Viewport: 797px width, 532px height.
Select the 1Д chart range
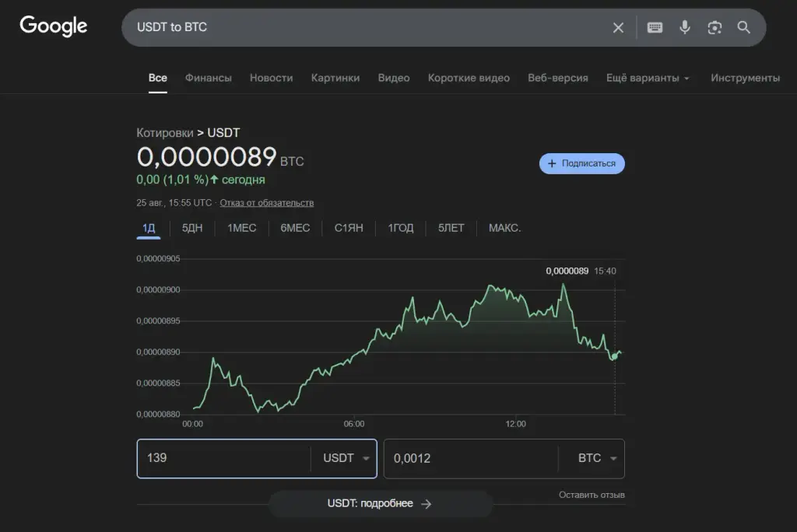pos(149,228)
